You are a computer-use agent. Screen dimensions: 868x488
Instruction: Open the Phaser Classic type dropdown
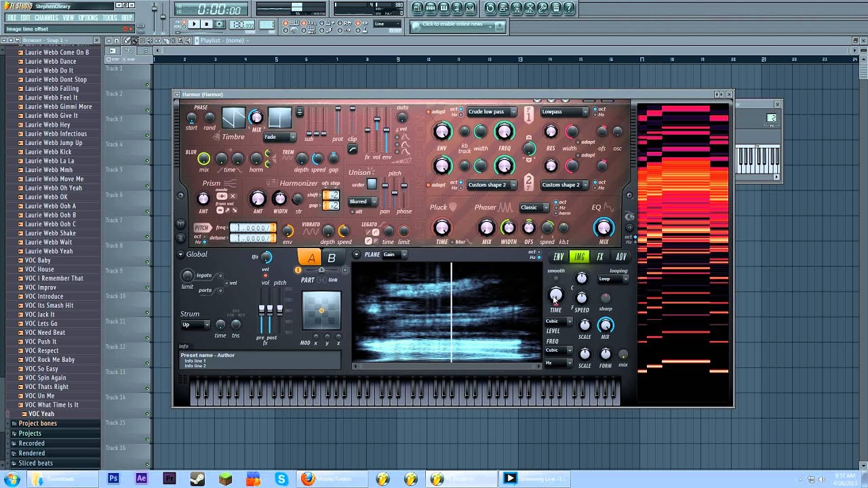533,207
